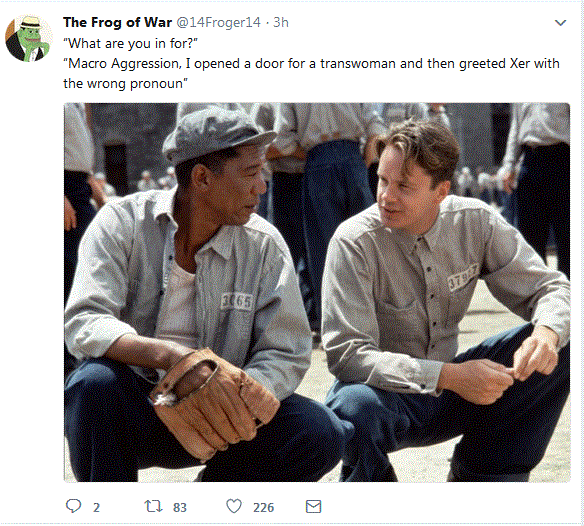Click the reply speech bubble icon
Viewport: 584px width, 526px height.
[73, 506]
